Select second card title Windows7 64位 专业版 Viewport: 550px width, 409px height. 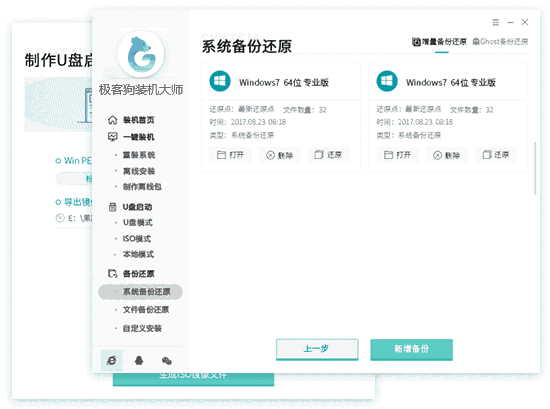[x=451, y=82]
